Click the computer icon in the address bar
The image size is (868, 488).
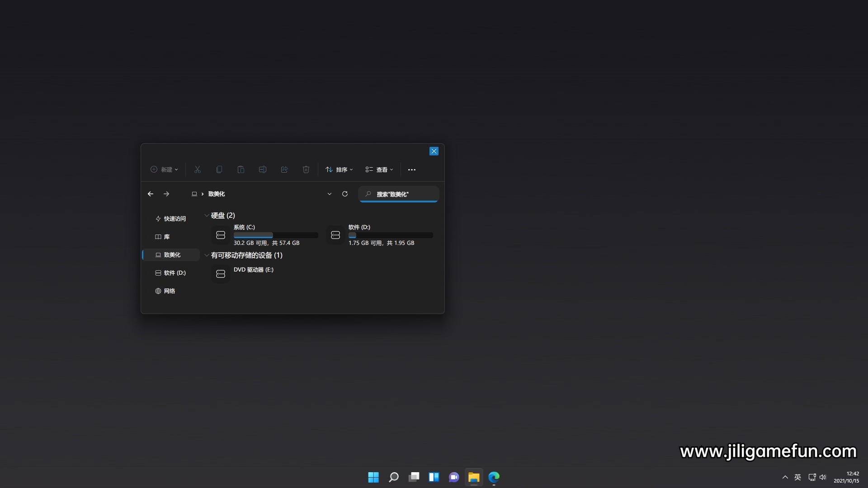(194, 194)
